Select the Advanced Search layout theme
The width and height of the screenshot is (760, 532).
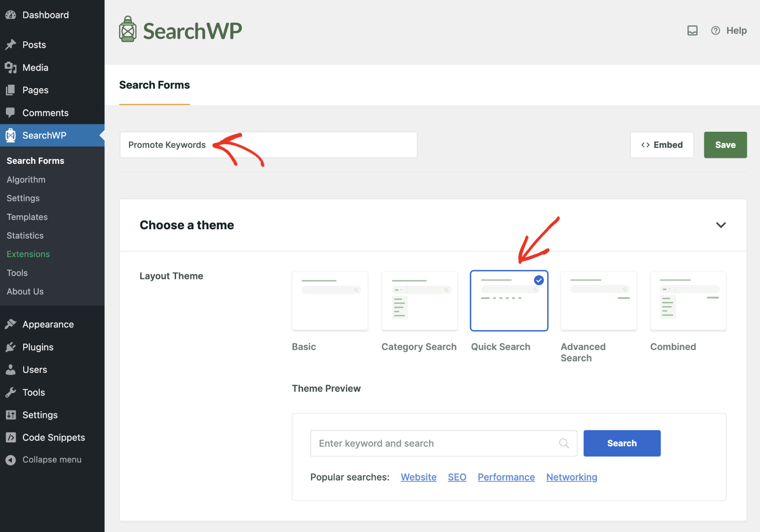click(599, 301)
